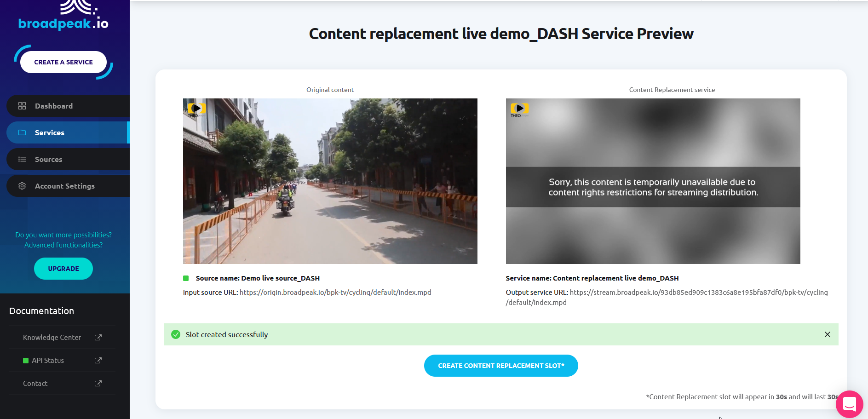Click the Original content video preview
This screenshot has height=419, width=868.
[x=330, y=181]
